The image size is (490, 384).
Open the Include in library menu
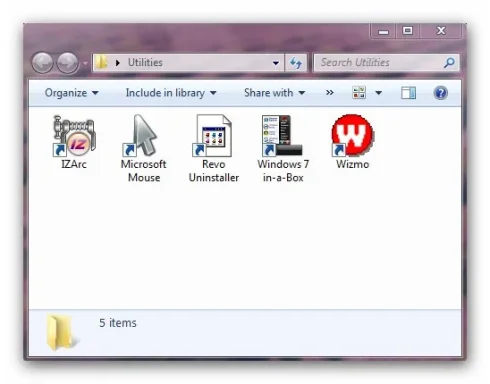point(171,93)
